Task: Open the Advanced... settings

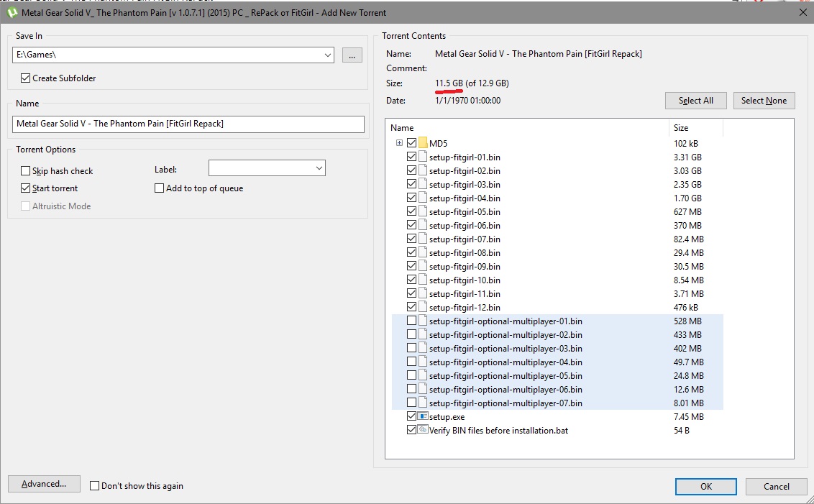Action: pyautogui.click(x=44, y=484)
